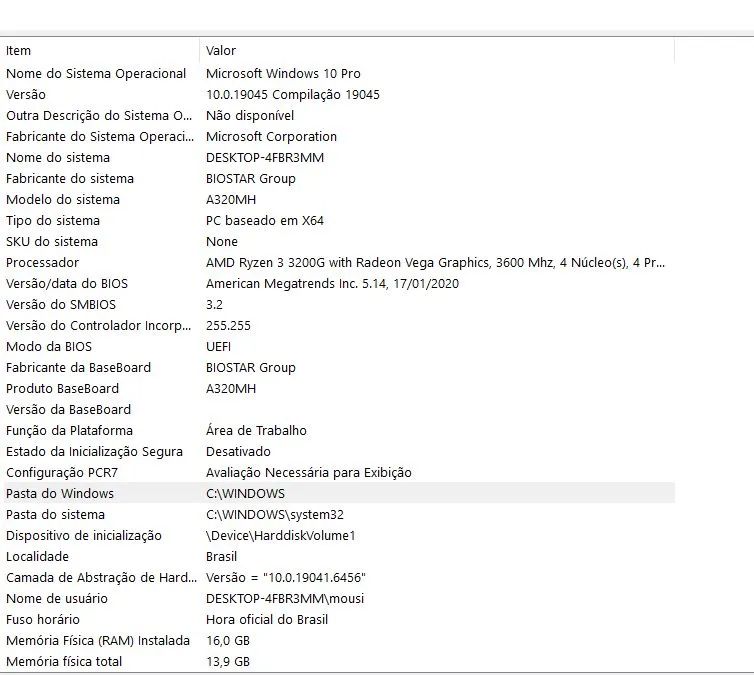Click the 13,9 GB value

tap(227, 662)
